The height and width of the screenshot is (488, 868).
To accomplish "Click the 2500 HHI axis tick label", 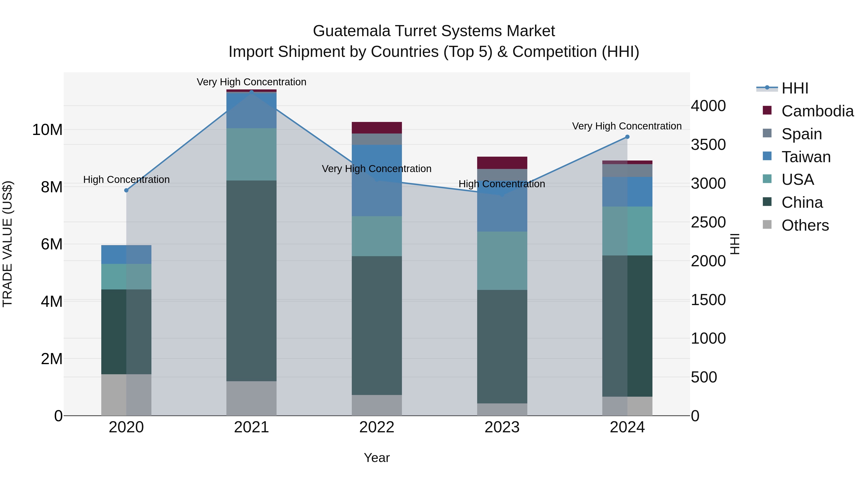I will tap(708, 222).
